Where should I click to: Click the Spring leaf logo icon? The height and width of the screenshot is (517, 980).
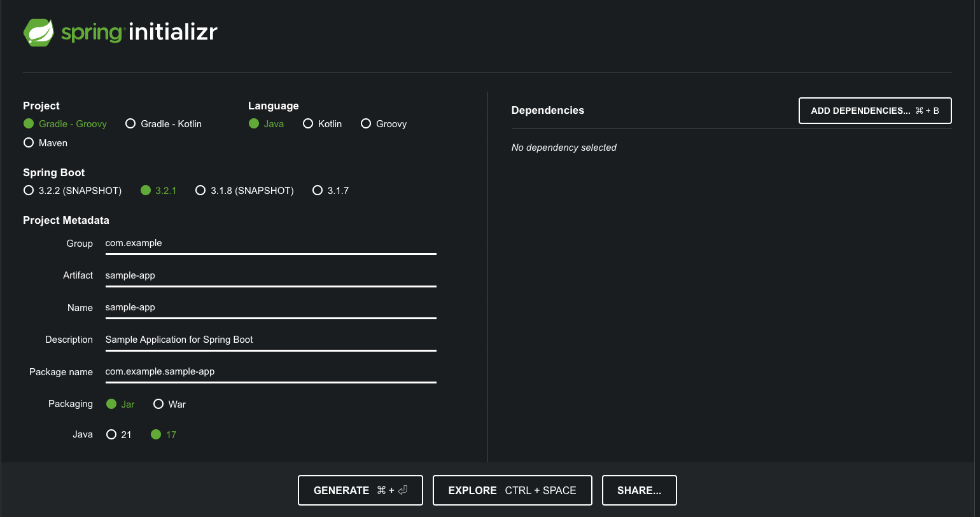(x=39, y=32)
